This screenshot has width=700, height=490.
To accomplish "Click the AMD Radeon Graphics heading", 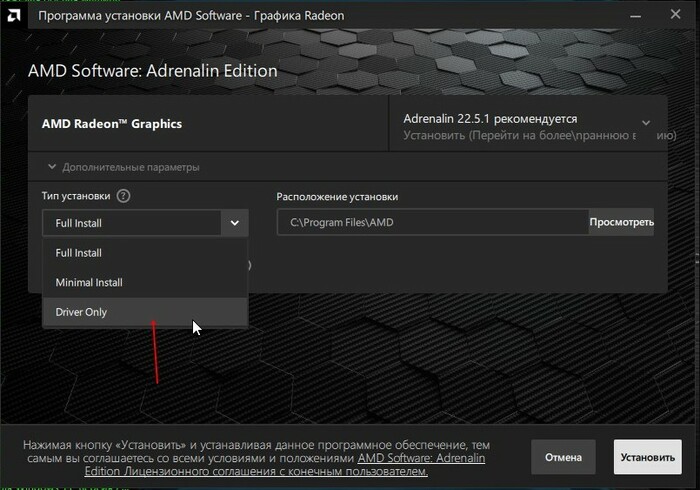I will (112, 124).
